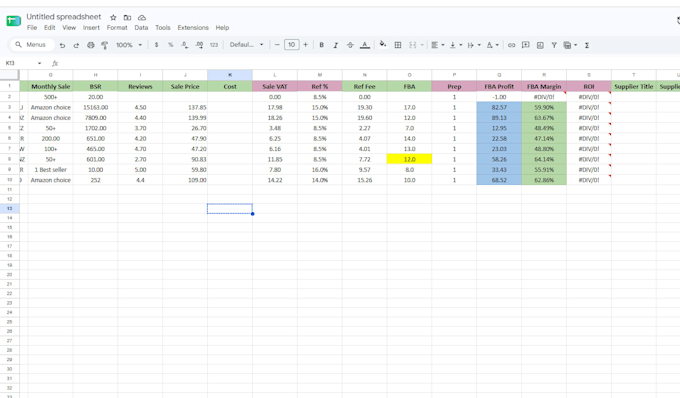This screenshot has height=398, width=680.
Task: Format as currency with dollar icon
Action: 156,45
